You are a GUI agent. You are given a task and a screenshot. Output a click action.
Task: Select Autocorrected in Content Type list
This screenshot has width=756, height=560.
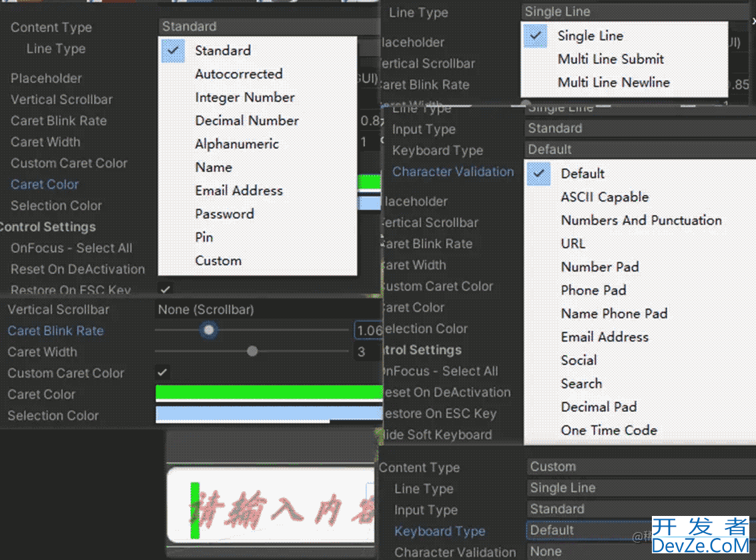point(239,74)
